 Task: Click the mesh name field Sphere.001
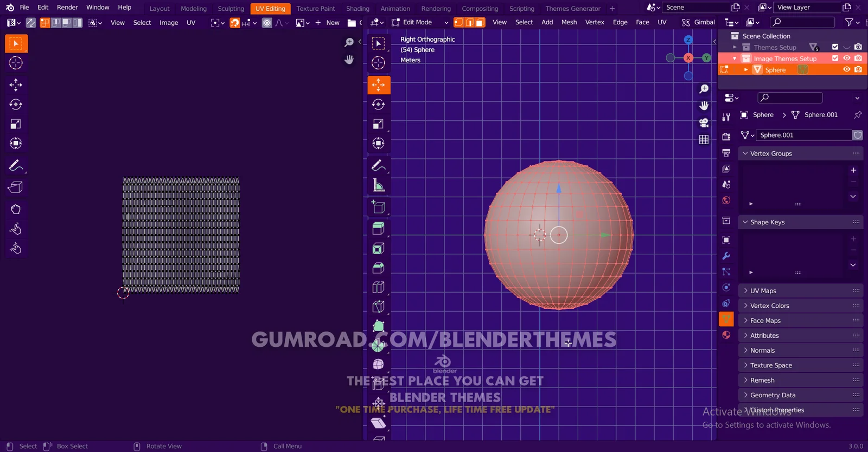click(x=804, y=135)
